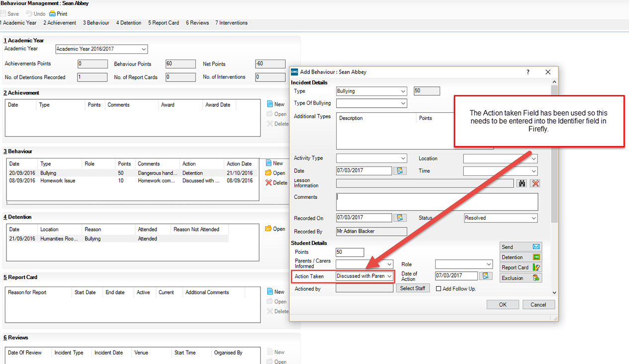Go to the 4 Detention tab
This screenshot has width=629, height=364.
[129, 23]
